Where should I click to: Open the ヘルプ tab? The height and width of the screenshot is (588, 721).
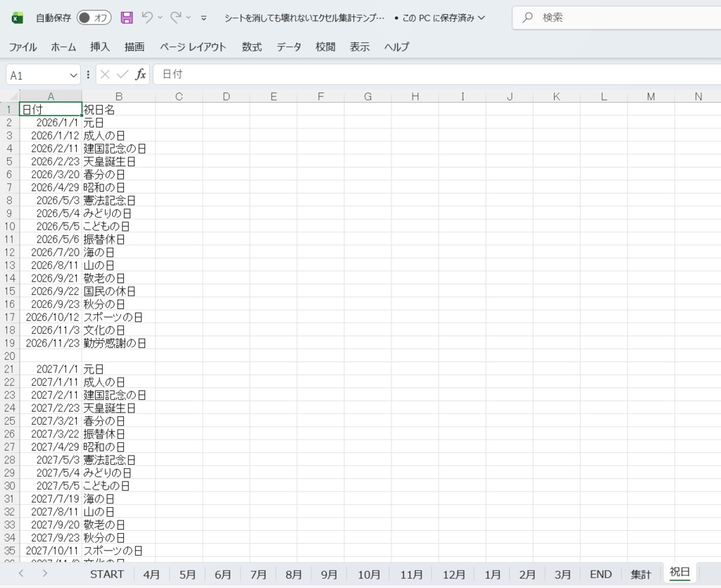click(x=397, y=47)
